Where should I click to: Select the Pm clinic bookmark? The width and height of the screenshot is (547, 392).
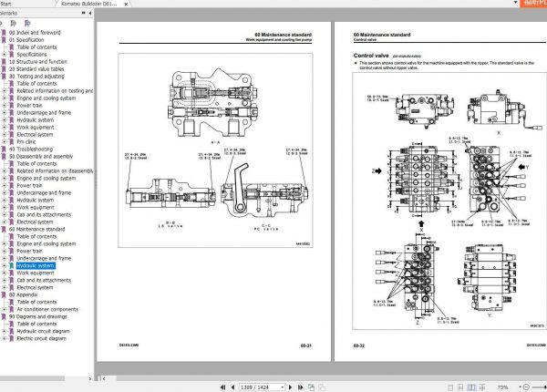(x=26, y=142)
